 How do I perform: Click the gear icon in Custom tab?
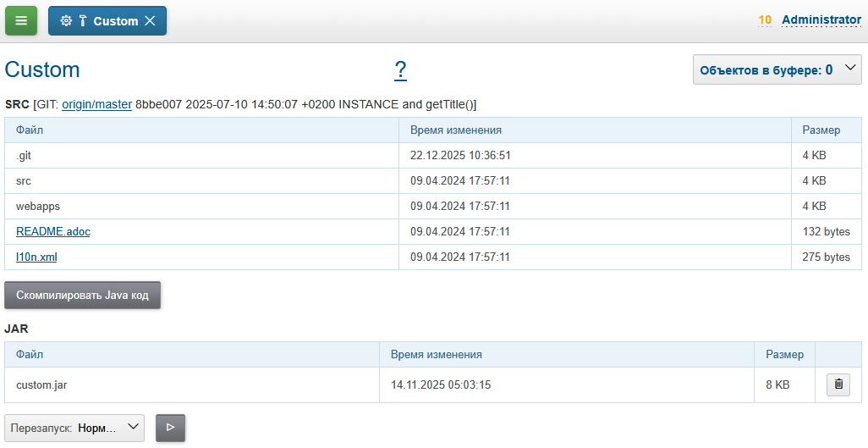[x=66, y=21]
